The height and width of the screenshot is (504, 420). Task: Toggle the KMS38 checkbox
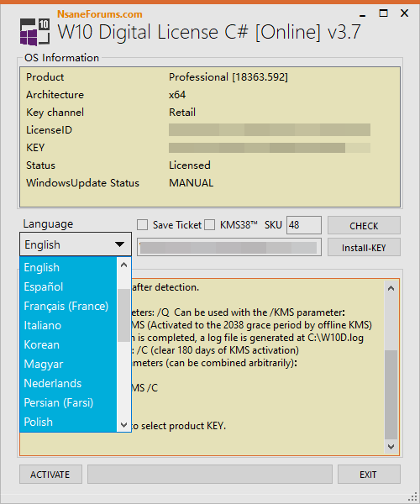[209, 224]
